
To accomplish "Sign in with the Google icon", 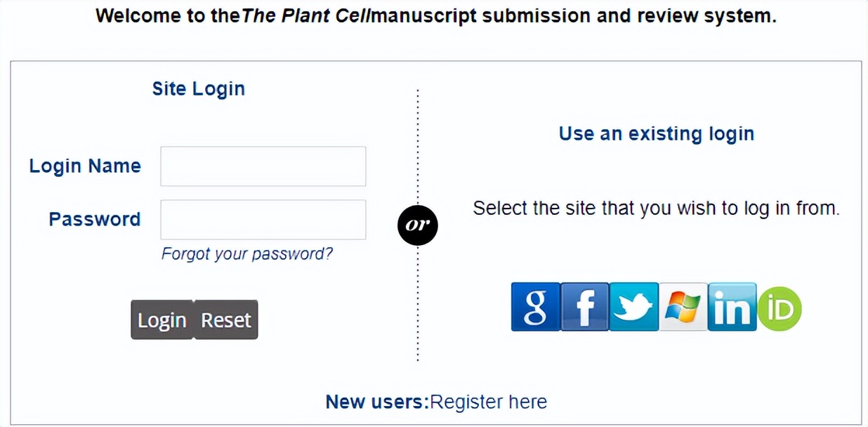I will click(x=535, y=307).
